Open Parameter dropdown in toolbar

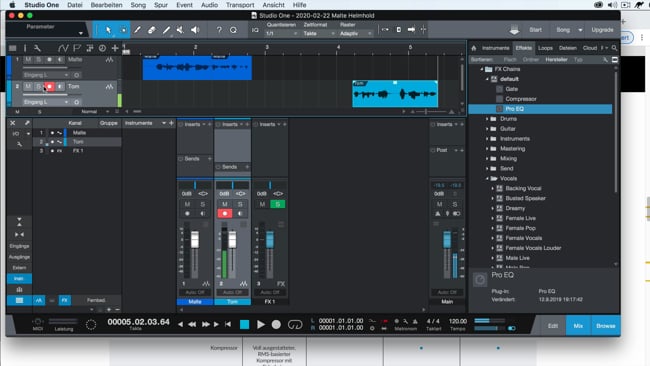[80, 33]
